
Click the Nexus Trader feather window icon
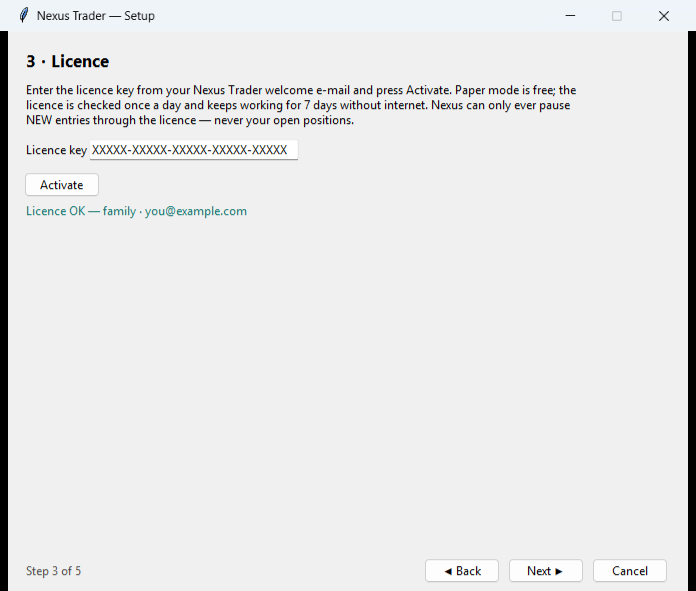point(24,16)
